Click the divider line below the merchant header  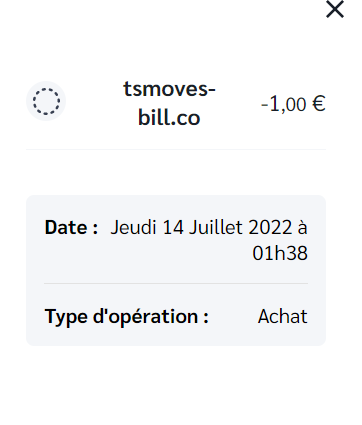(x=176, y=149)
